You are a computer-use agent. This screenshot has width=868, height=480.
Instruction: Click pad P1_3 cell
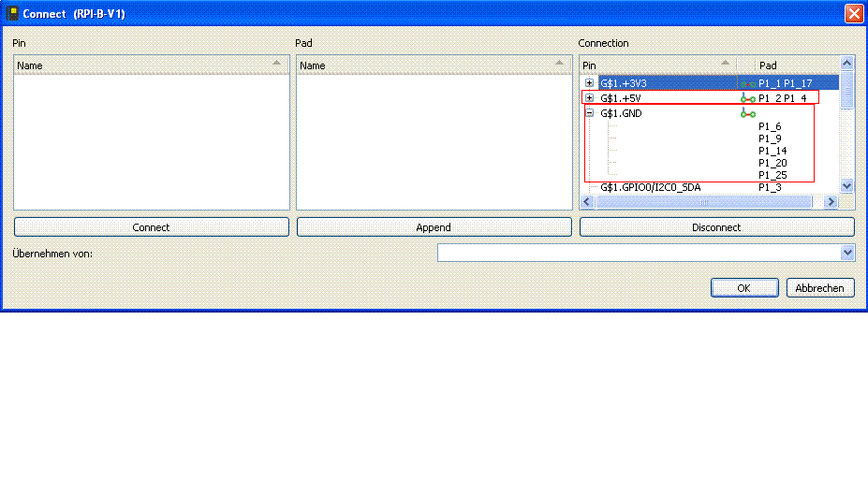coord(770,187)
